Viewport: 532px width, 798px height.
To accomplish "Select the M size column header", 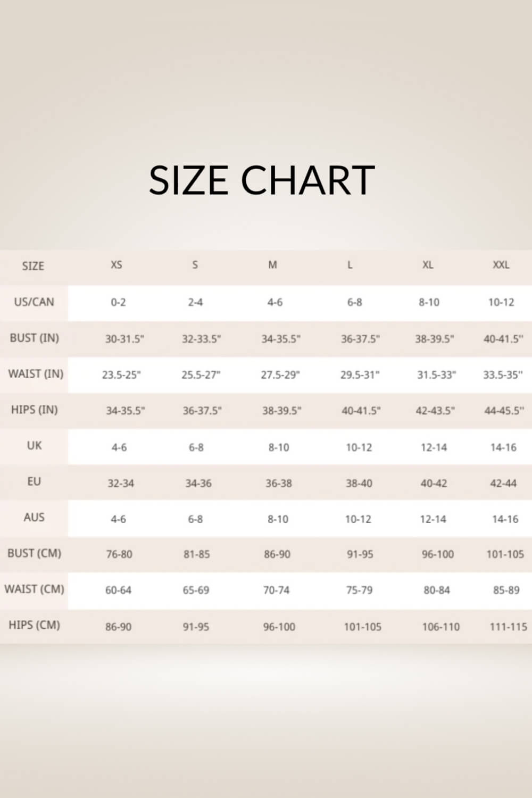I will [272, 265].
